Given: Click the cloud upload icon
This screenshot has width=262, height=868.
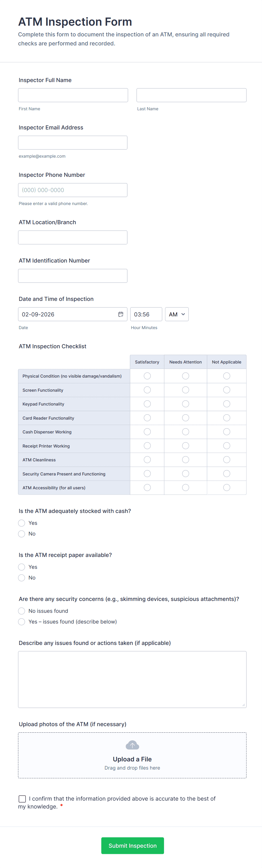Looking at the screenshot, I should pyautogui.click(x=132, y=745).
